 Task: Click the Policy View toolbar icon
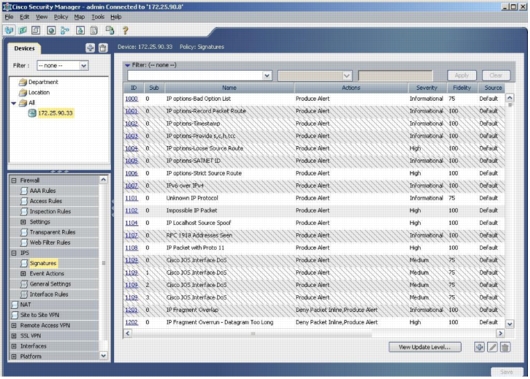click(x=36, y=30)
